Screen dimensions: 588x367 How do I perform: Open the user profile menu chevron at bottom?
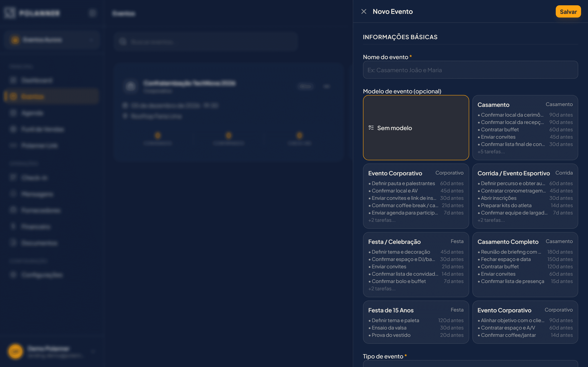click(x=93, y=352)
